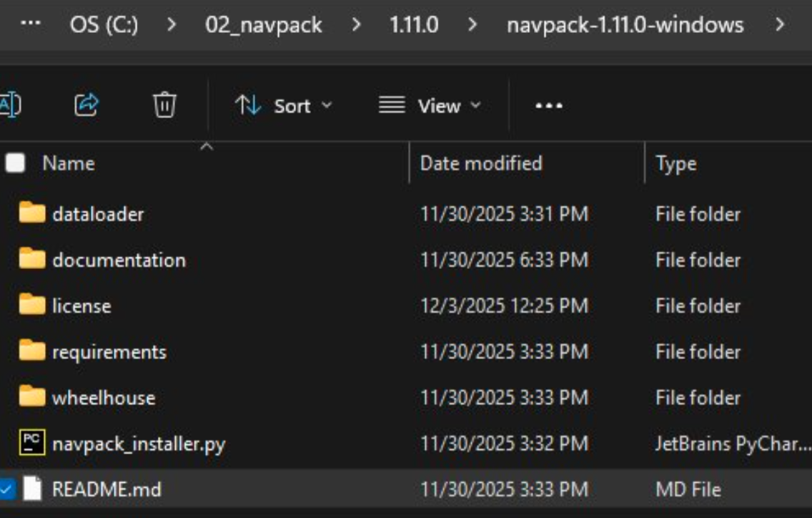Click File folder type in wheelhouse row
812x518 pixels.
(698, 398)
